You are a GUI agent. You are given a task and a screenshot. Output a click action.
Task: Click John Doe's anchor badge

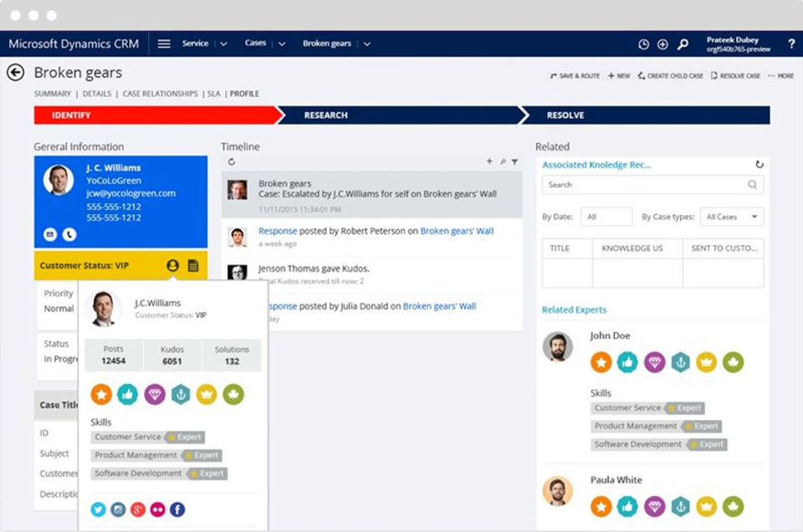680,362
